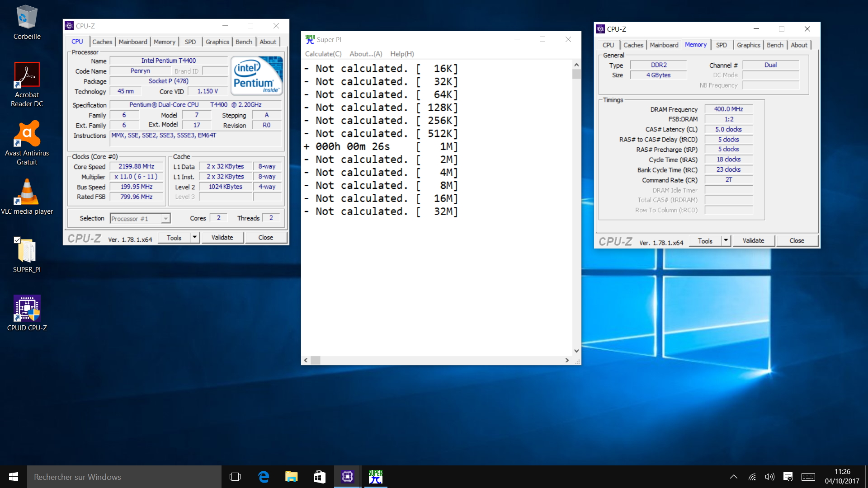Select CPU tab in right CPU-Z
Screen dimensions: 868x488
click(609, 45)
